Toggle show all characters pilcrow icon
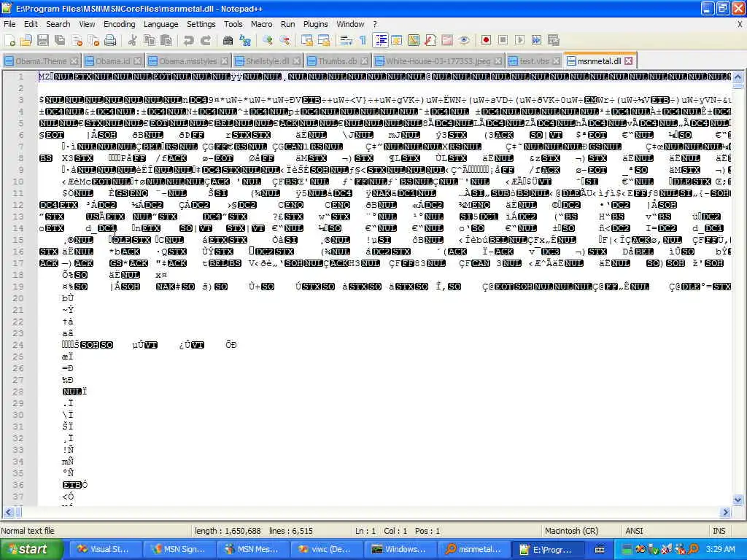Screen dimensions: 747x560 tap(363, 41)
